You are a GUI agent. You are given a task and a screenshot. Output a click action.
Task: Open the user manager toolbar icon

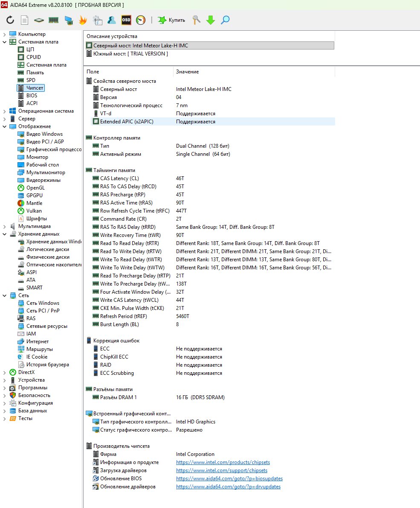[112, 20]
